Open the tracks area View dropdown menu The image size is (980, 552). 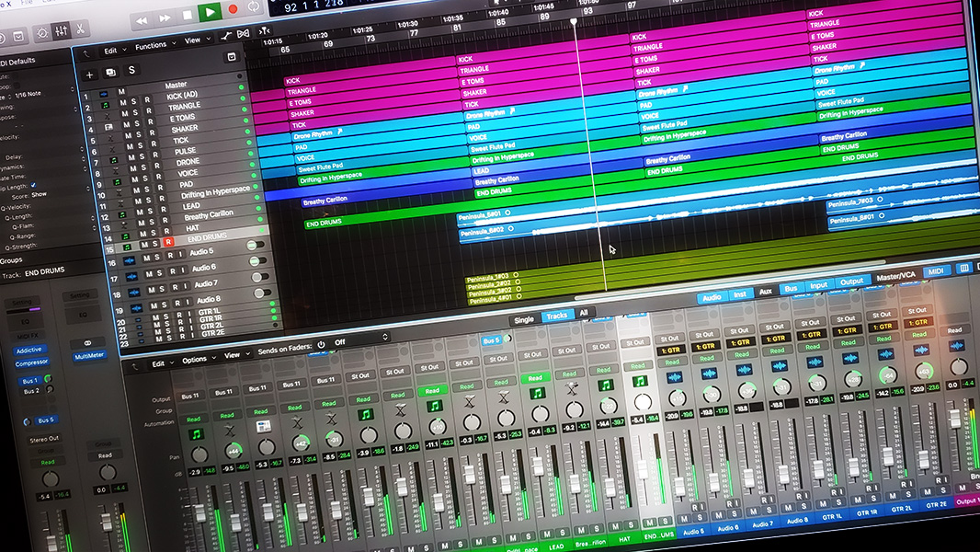[x=196, y=40]
